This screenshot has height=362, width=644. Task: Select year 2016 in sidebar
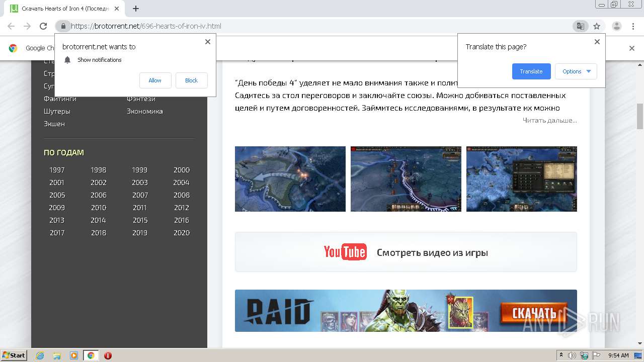[182, 220]
